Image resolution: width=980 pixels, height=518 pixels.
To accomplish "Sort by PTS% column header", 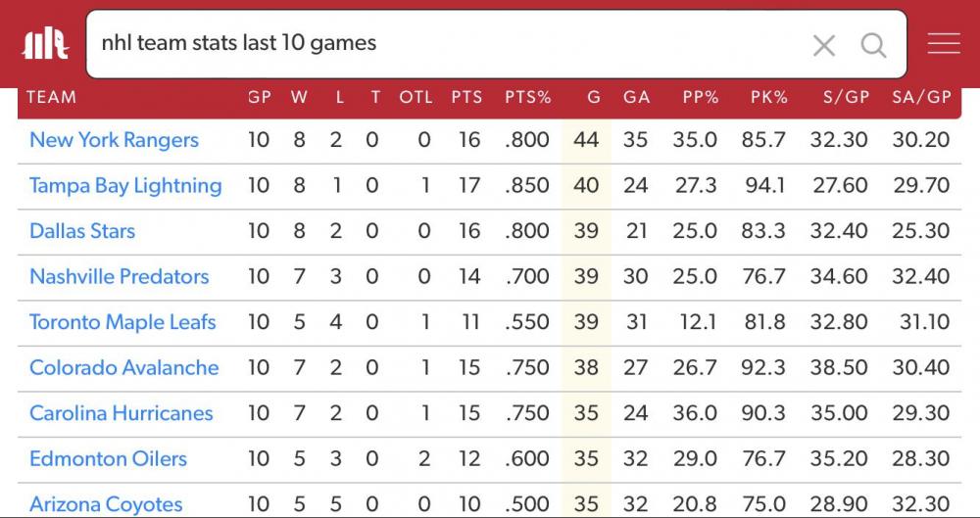I will (527, 97).
